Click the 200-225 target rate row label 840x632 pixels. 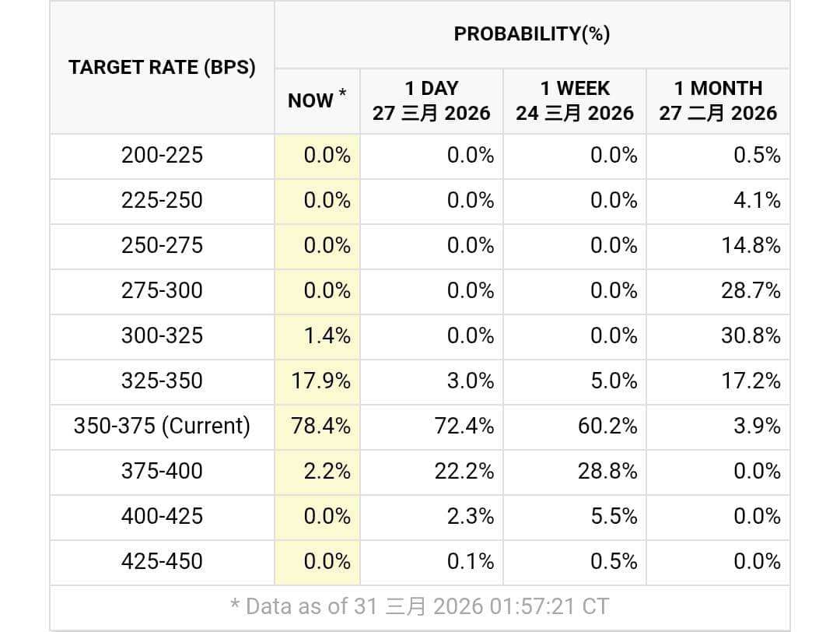coord(162,155)
